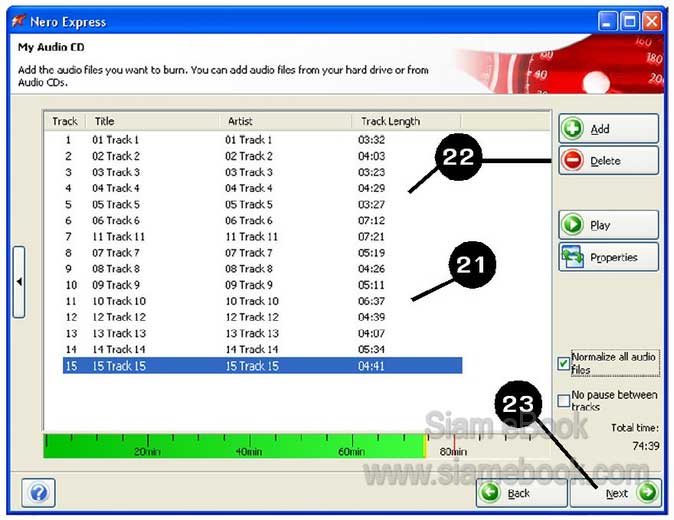The height and width of the screenshot is (520, 674).
Task: Click the 07:12 track length value
Action: click(x=371, y=220)
